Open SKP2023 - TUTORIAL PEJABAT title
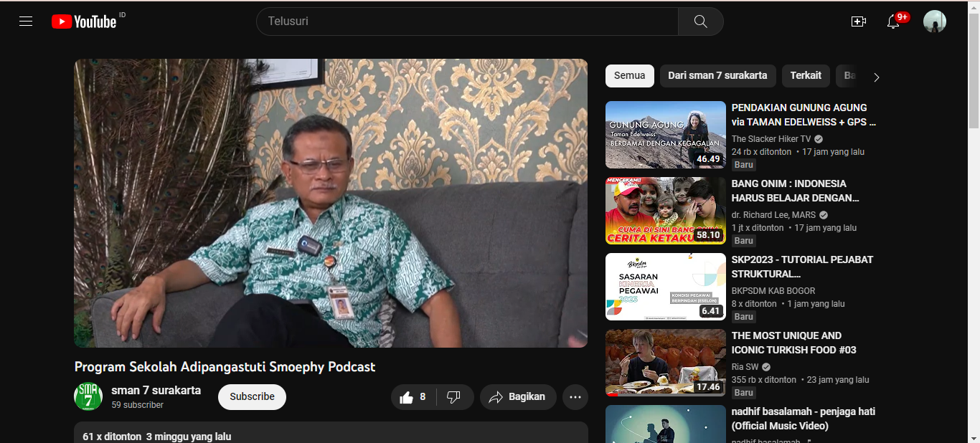The image size is (980, 443). pos(802,267)
